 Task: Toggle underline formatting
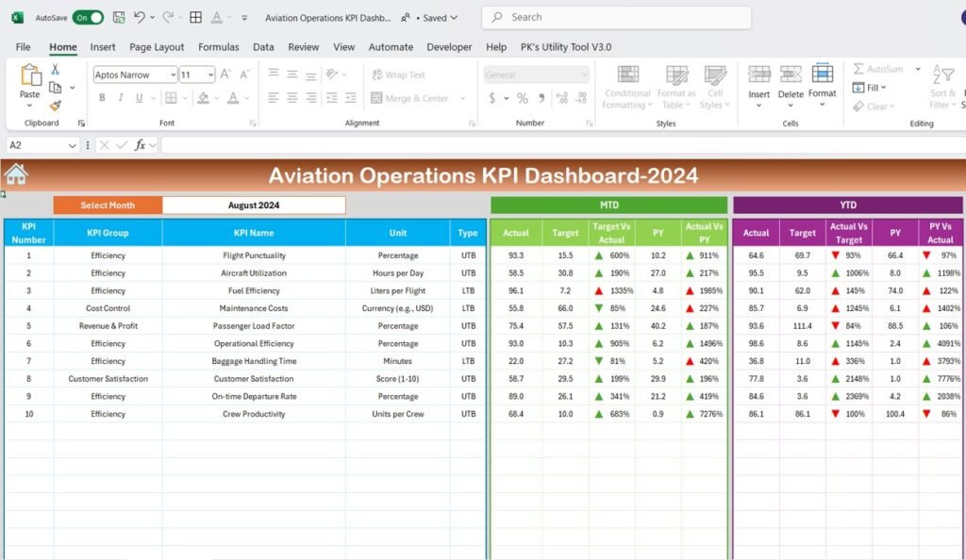[139, 97]
